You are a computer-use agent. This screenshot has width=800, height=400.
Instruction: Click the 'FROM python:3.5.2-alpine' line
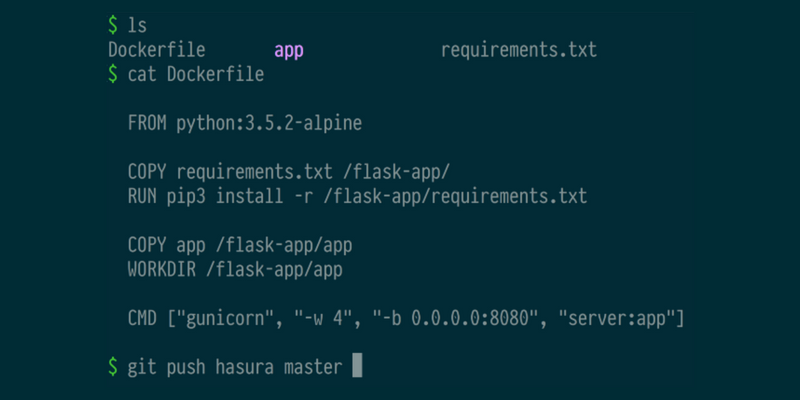pyautogui.click(x=245, y=124)
